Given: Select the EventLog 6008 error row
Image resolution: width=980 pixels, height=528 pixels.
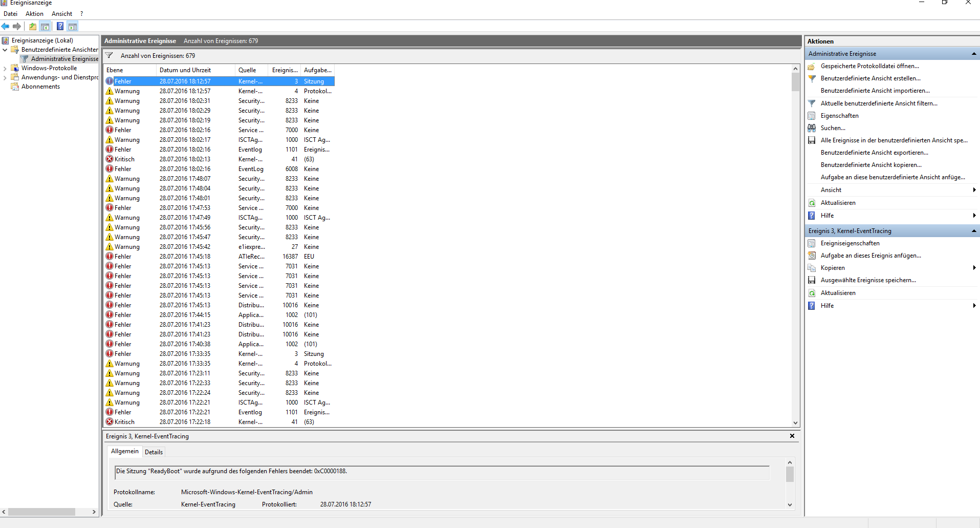Looking at the screenshot, I should 220,169.
